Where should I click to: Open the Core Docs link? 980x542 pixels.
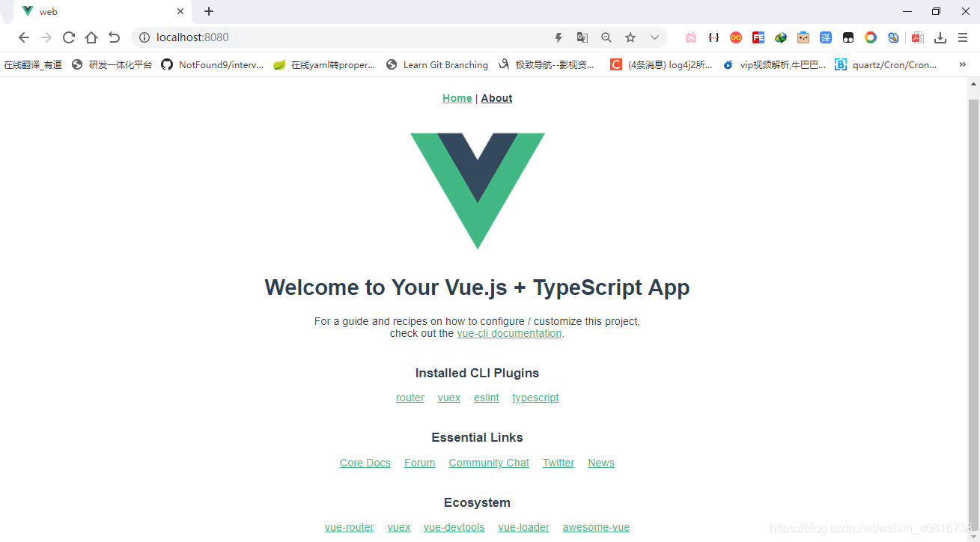(365, 463)
